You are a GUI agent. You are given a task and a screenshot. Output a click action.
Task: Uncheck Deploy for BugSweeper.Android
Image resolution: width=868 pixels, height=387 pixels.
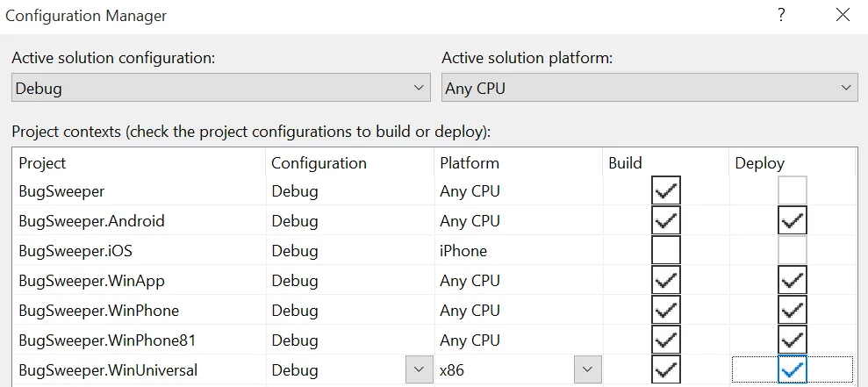pos(793,221)
